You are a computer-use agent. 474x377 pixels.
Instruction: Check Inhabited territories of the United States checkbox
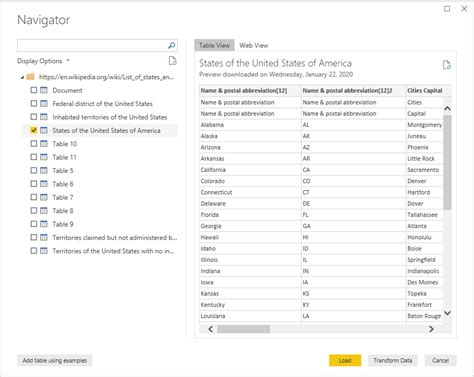[x=34, y=117]
